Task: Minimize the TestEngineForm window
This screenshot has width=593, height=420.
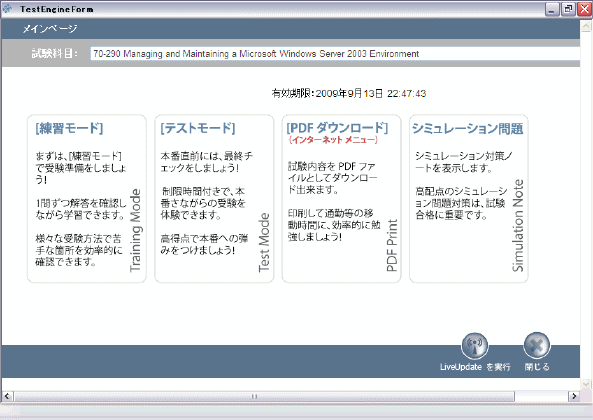Action: click(x=552, y=9)
